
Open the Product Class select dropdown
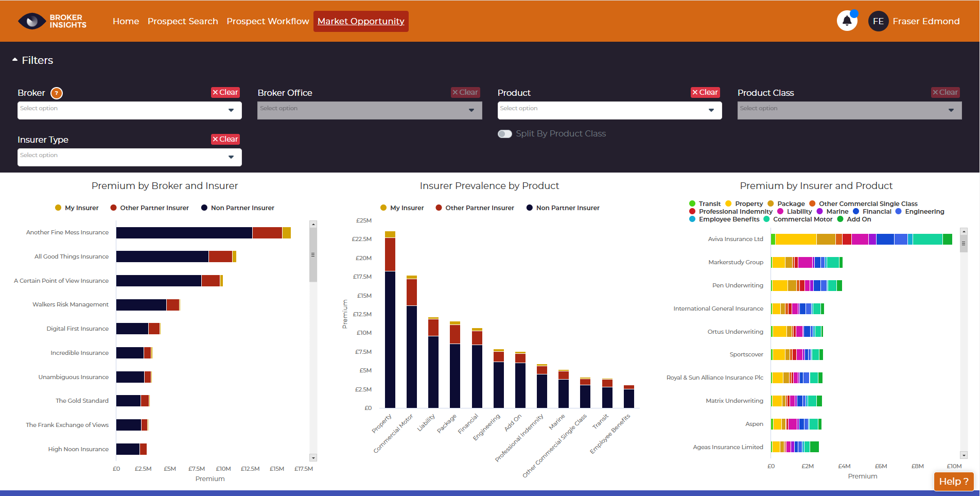point(850,110)
